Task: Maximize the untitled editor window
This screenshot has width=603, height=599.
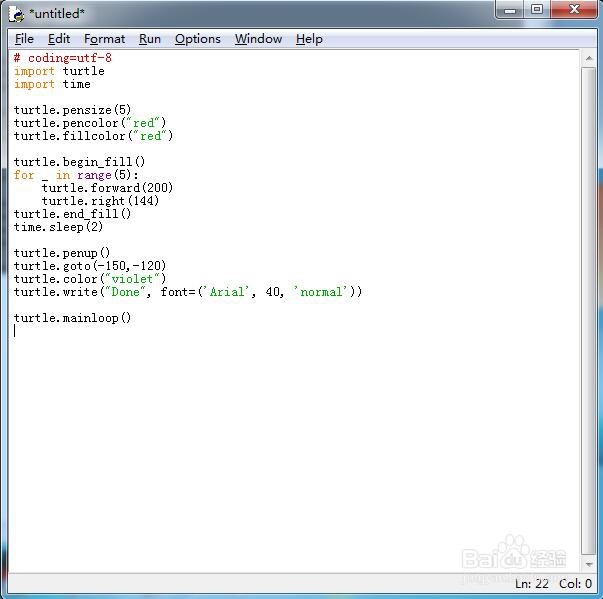Action: [x=537, y=9]
